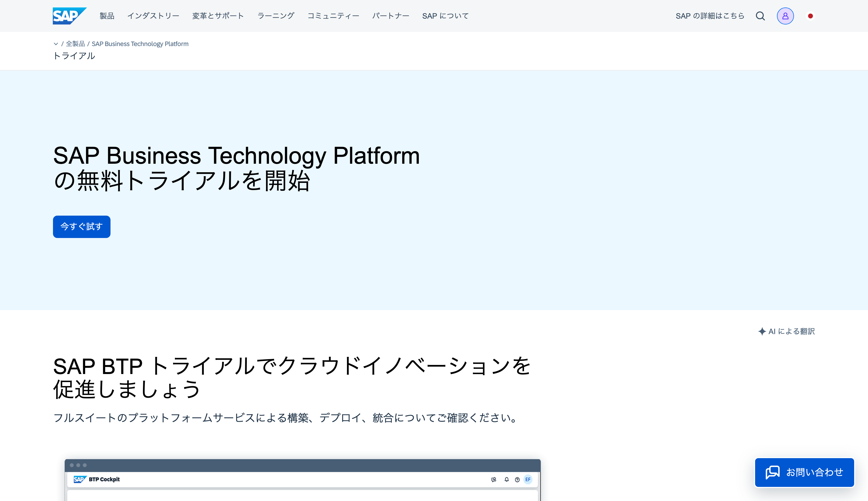Open the 変革とサポート menu
Screen dimensions: 868x501
pyautogui.click(x=218, y=16)
